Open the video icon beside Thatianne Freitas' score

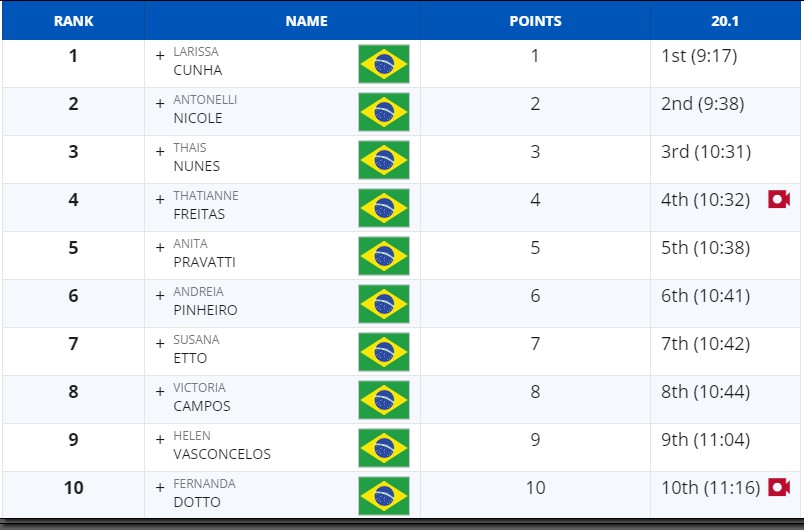(x=778, y=199)
